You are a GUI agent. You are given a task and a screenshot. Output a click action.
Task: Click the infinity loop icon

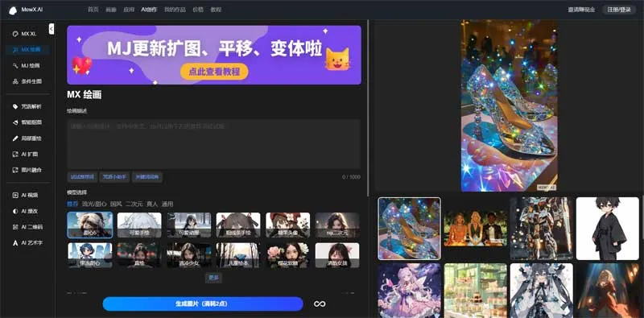tap(320, 304)
